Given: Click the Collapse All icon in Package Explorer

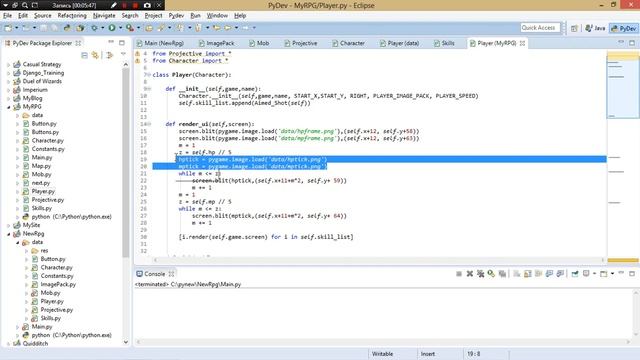Looking at the screenshot, I should tap(84, 55).
